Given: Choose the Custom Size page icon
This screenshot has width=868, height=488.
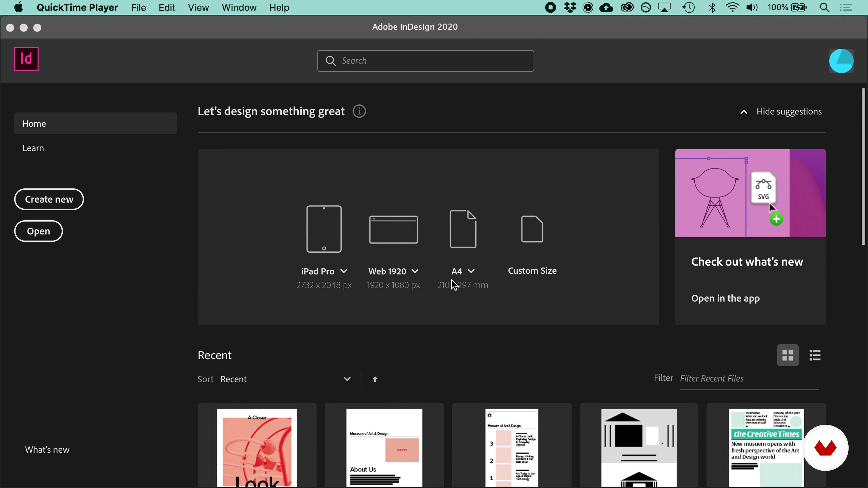Looking at the screenshot, I should (x=532, y=229).
